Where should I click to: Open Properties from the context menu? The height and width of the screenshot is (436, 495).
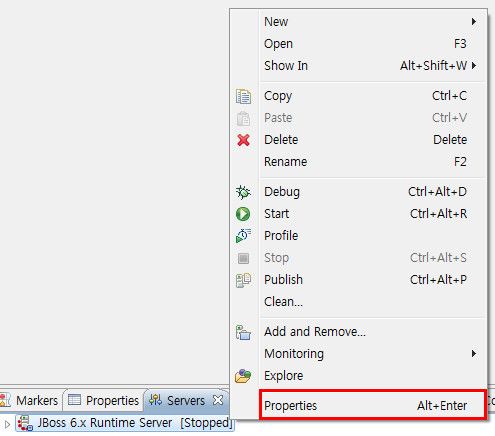coord(373,406)
